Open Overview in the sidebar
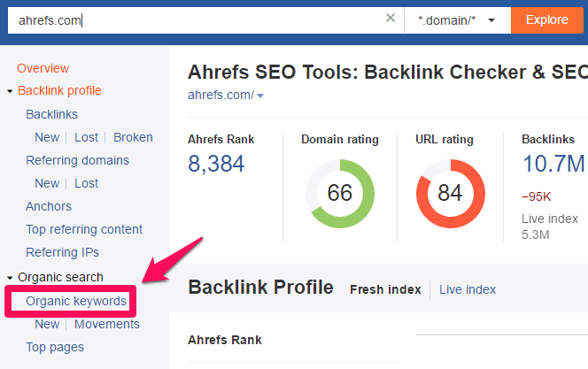588x369 pixels. coord(43,68)
